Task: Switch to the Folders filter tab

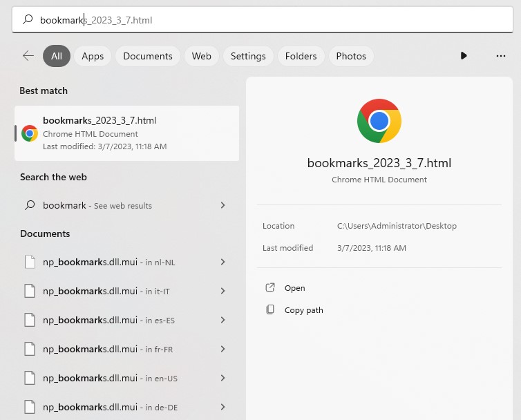Action: click(x=301, y=56)
